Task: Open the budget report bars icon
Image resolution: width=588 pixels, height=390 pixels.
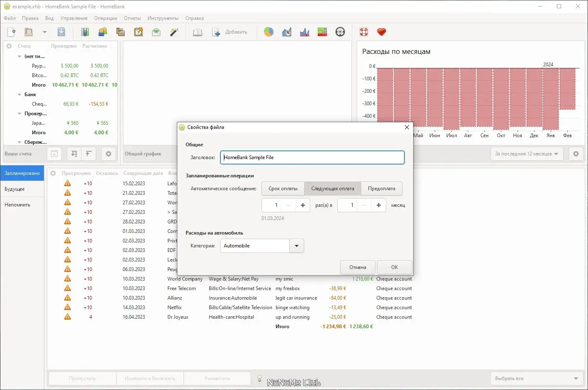Action: [322, 32]
